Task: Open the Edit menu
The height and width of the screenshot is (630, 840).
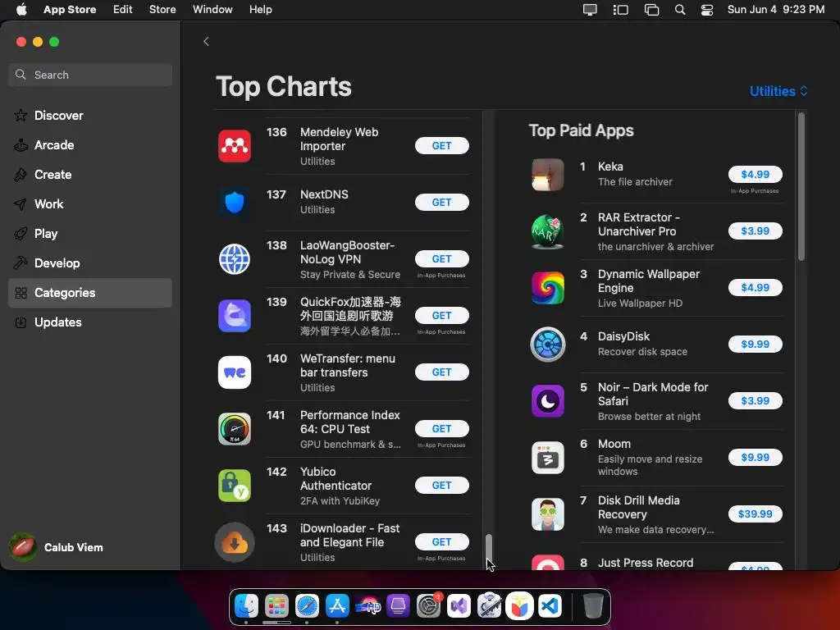Action: (x=123, y=10)
